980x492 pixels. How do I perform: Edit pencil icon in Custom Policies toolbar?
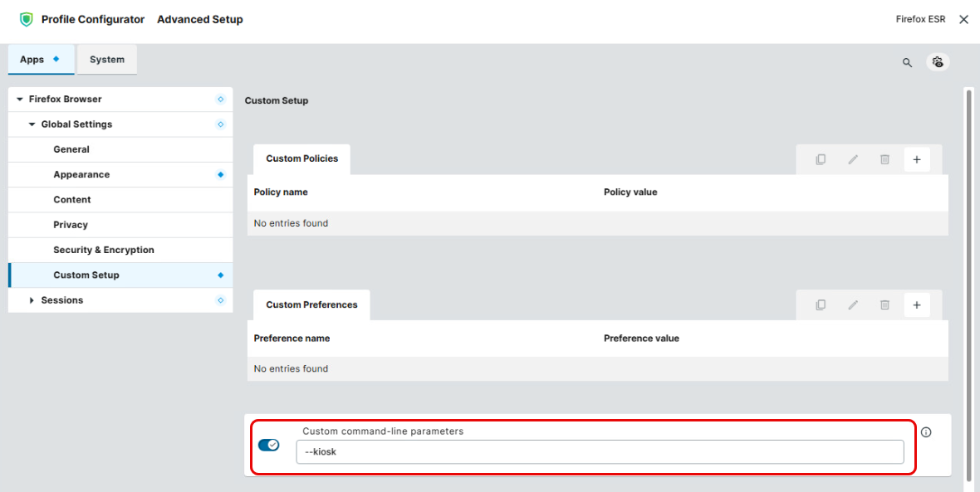pyautogui.click(x=852, y=159)
